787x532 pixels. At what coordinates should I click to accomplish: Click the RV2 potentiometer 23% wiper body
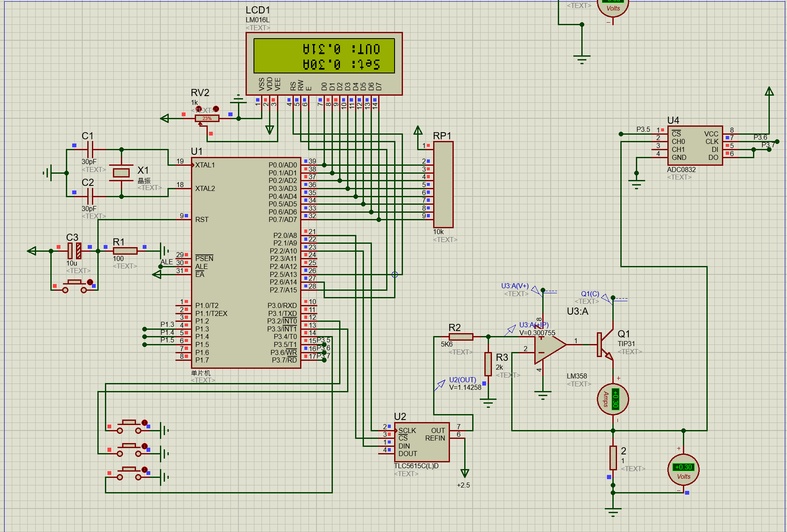(x=207, y=119)
